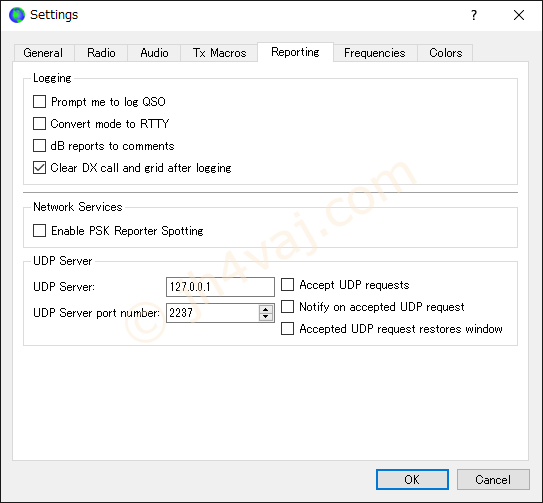This screenshot has width=543, height=503.
Task: Toggle Convert mode to RTTY checkbox
Action: [39, 124]
